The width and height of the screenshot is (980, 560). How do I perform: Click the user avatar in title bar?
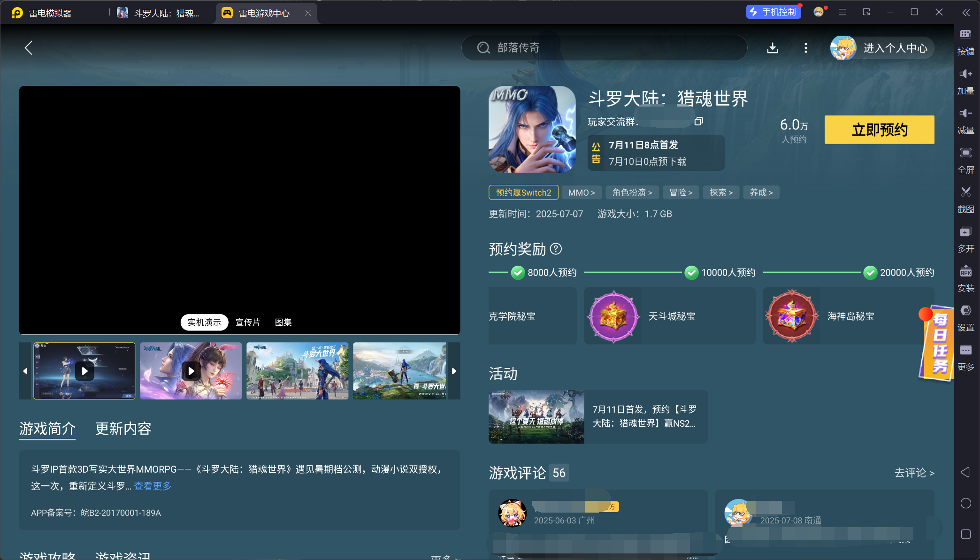[x=819, y=12]
